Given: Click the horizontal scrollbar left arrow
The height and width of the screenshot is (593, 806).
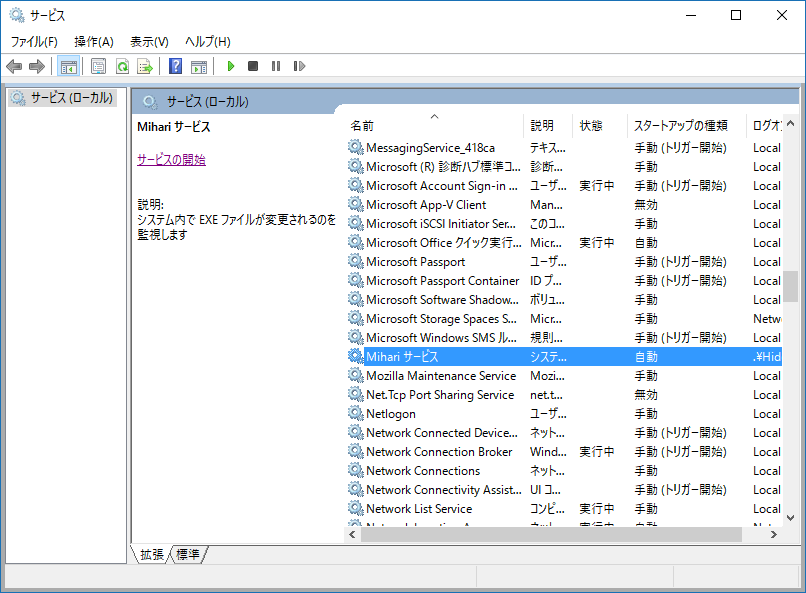Looking at the screenshot, I should tap(352, 534).
